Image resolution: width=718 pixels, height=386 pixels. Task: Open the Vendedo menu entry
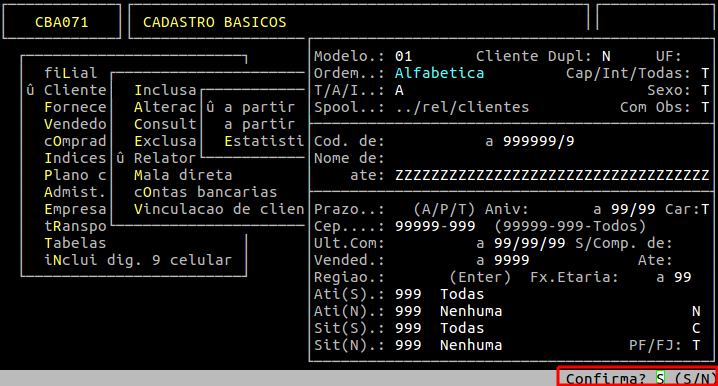pos(75,124)
